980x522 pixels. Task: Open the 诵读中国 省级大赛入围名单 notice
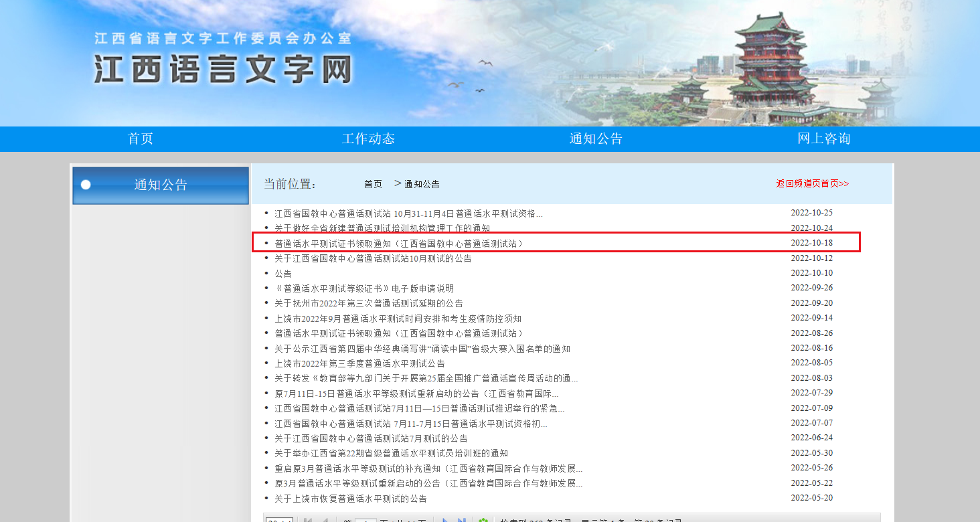pyautogui.click(x=422, y=349)
